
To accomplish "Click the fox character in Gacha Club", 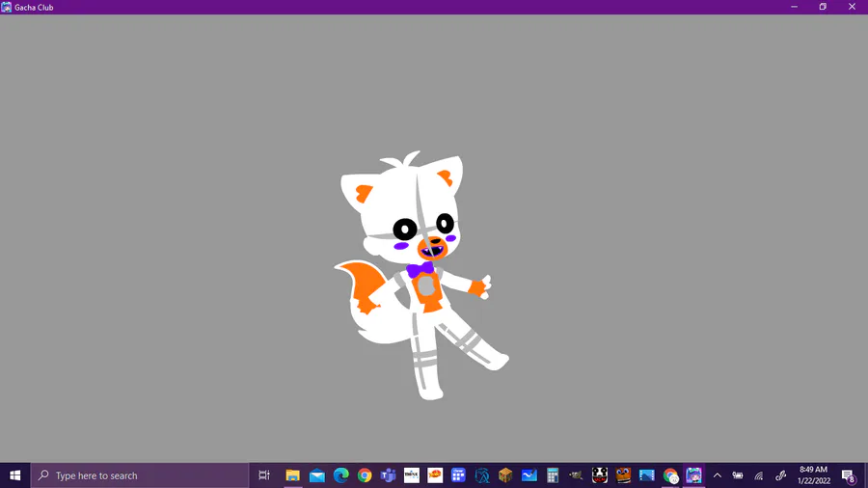I will click(x=420, y=275).
